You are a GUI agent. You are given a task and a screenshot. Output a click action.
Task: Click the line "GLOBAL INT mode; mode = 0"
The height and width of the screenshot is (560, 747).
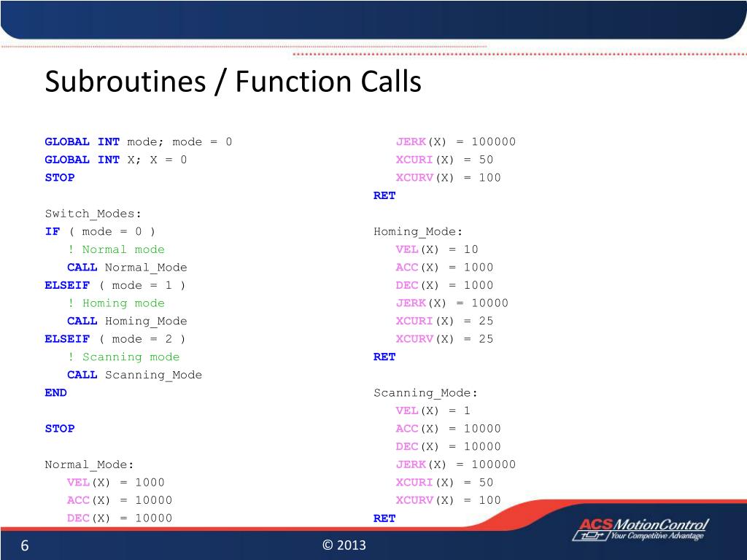(x=138, y=142)
